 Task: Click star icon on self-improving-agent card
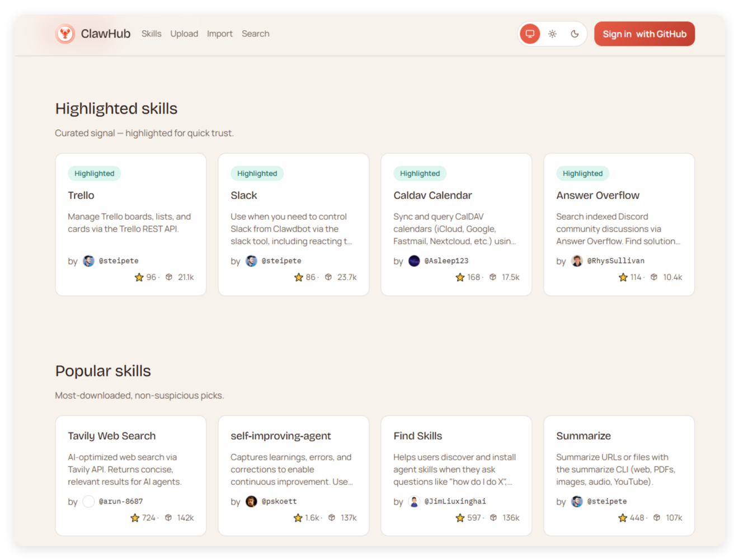298,517
